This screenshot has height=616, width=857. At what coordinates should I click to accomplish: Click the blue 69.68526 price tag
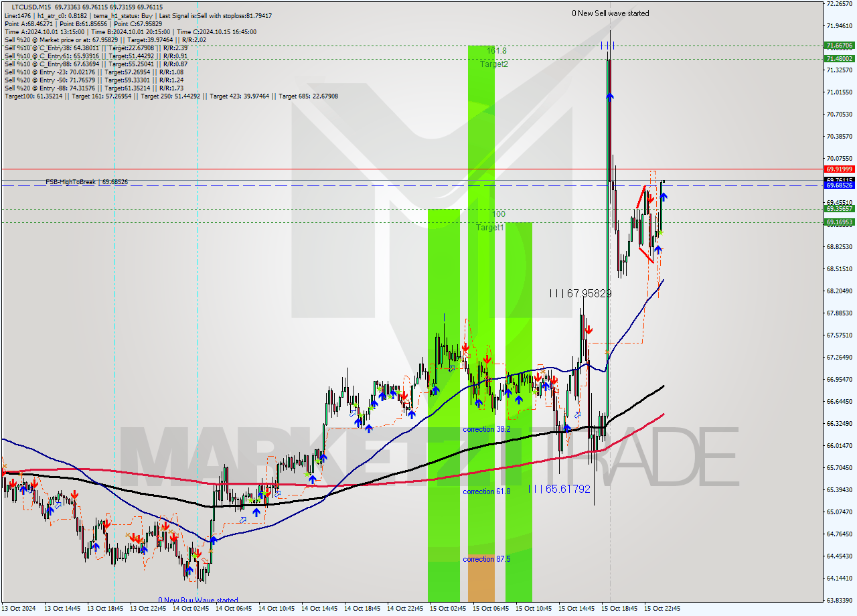point(840,185)
